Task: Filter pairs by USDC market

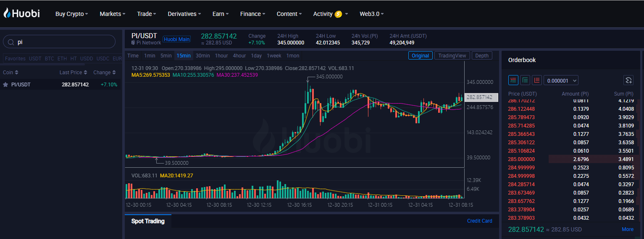Action: click(x=103, y=59)
